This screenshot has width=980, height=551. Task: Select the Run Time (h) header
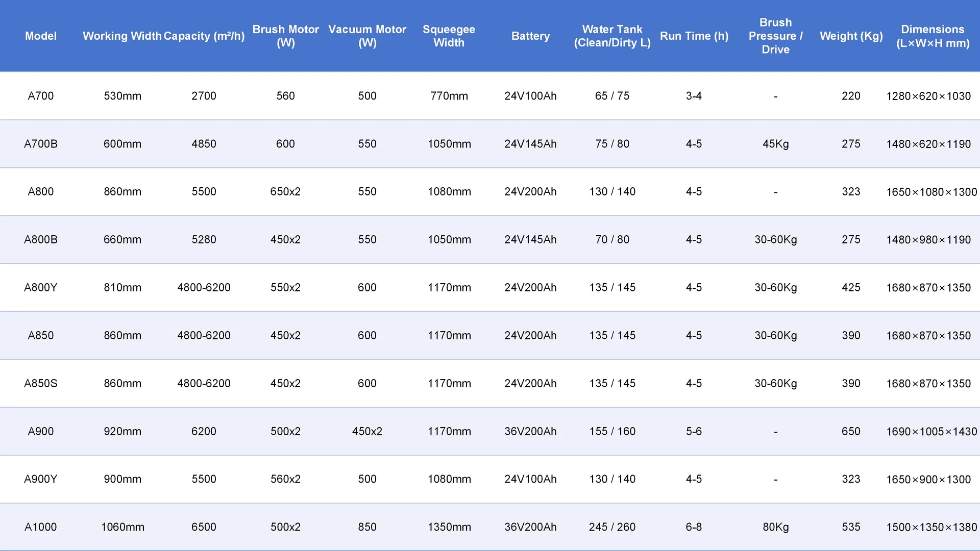point(694,36)
